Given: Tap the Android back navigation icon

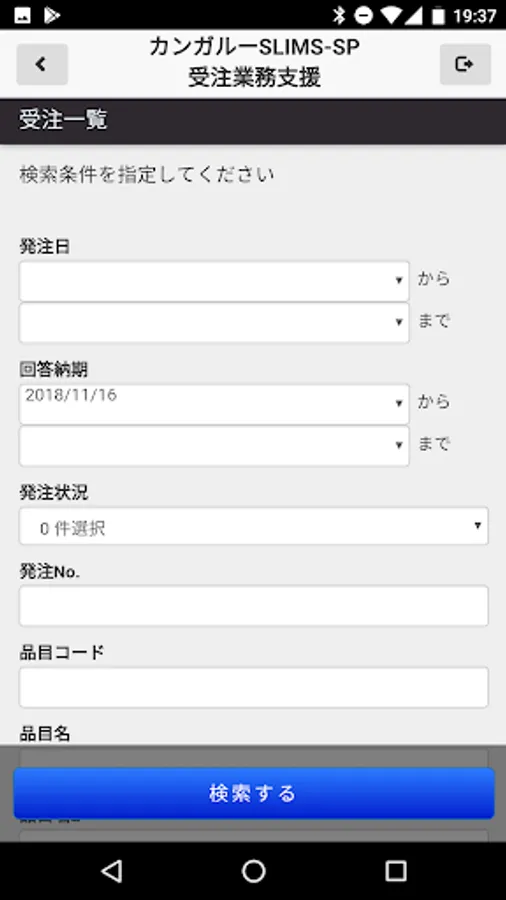Looking at the screenshot, I should pos(111,871).
